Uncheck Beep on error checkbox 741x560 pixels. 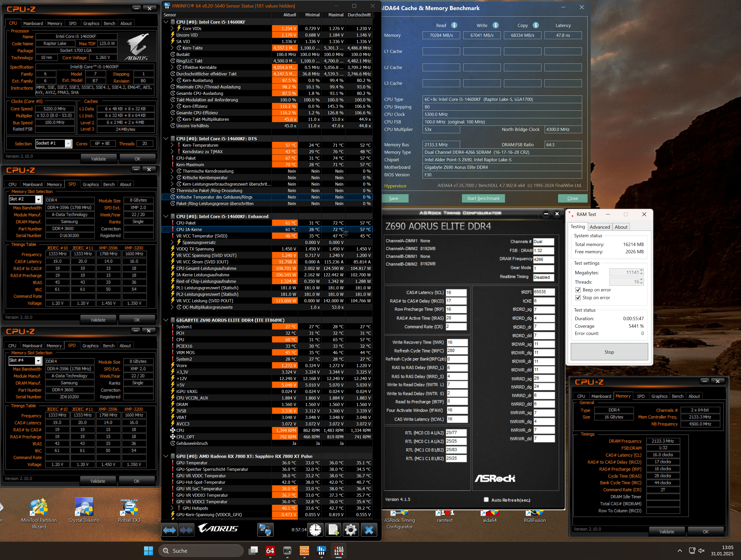coord(578,290)
